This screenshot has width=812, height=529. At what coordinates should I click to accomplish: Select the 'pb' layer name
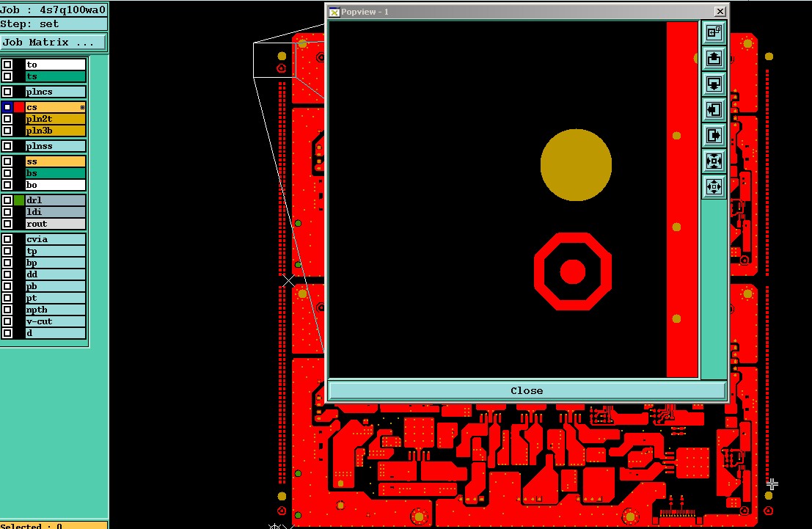pyautogui.click(x=56, y=287)
